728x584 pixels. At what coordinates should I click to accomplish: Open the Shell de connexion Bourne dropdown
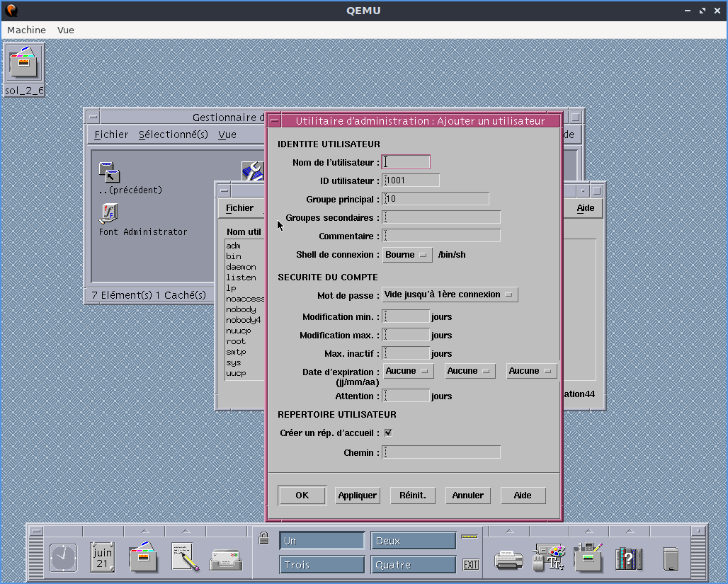coord(407,255)
